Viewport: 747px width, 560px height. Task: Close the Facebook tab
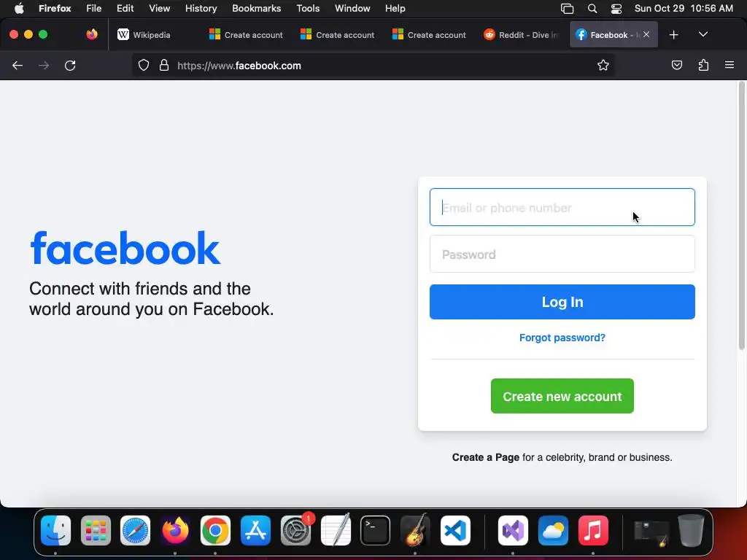tap(646, 34)
